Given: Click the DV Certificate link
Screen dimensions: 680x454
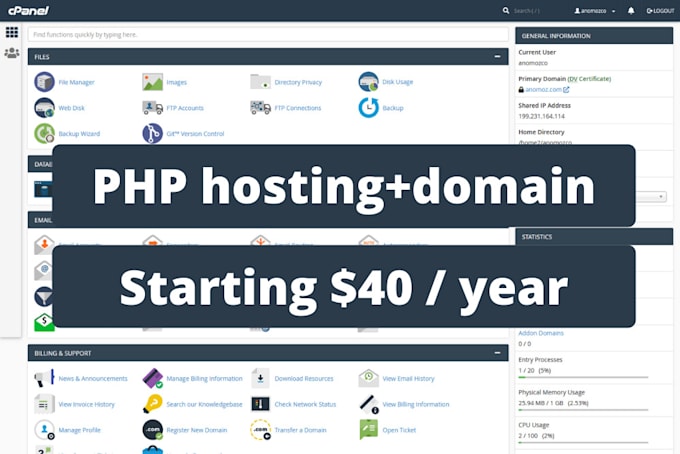Looking at the screenshot, I should (589, 78).
